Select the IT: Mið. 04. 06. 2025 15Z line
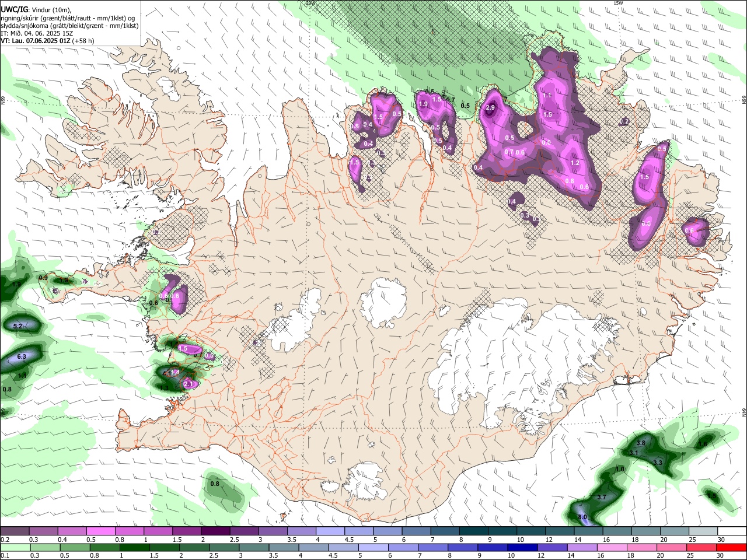 click(37, 33)
